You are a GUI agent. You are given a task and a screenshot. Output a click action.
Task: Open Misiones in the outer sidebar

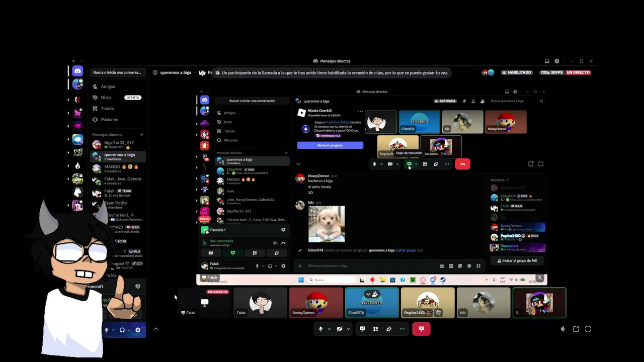(x=119, y=120)
